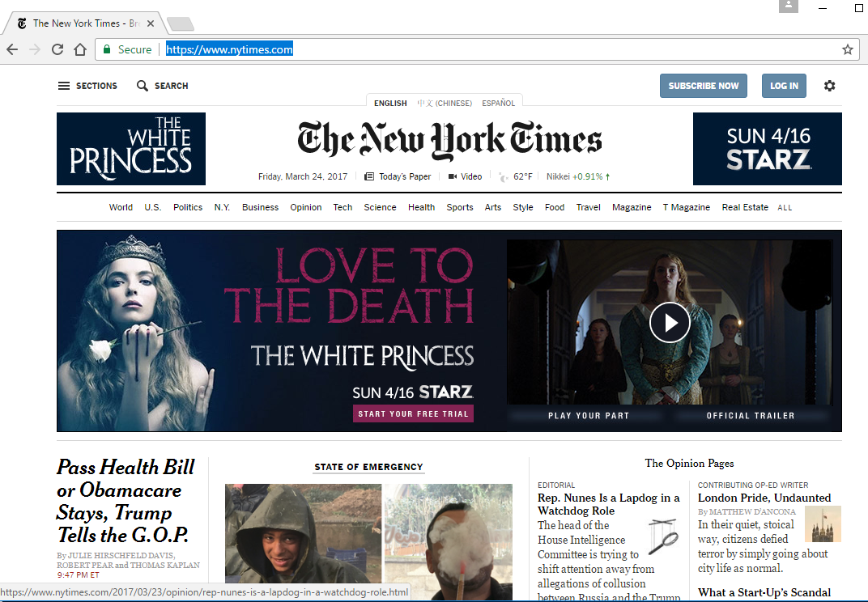
Task: Open the Business section
Action: coord(260,207)
